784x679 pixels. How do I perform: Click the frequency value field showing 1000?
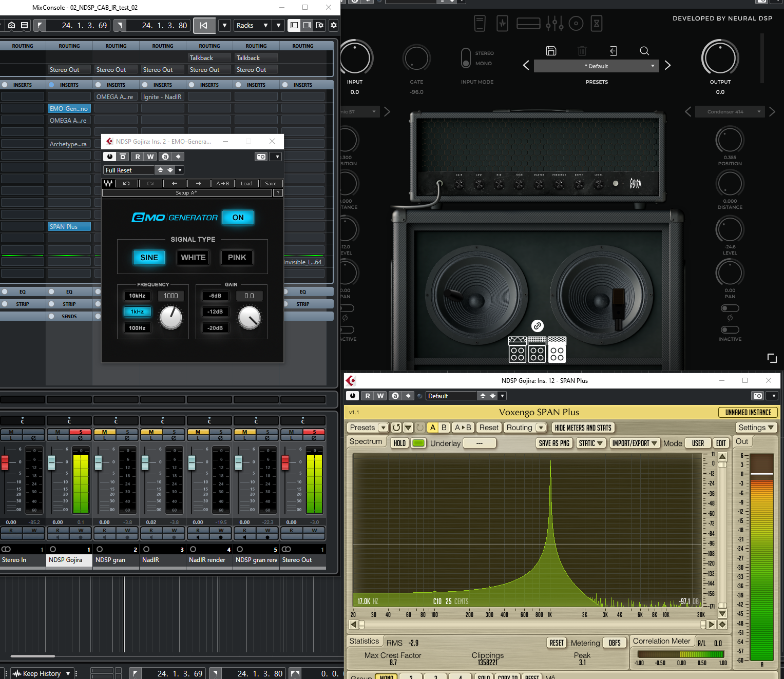pyautogui.click(x=171, y=296)
